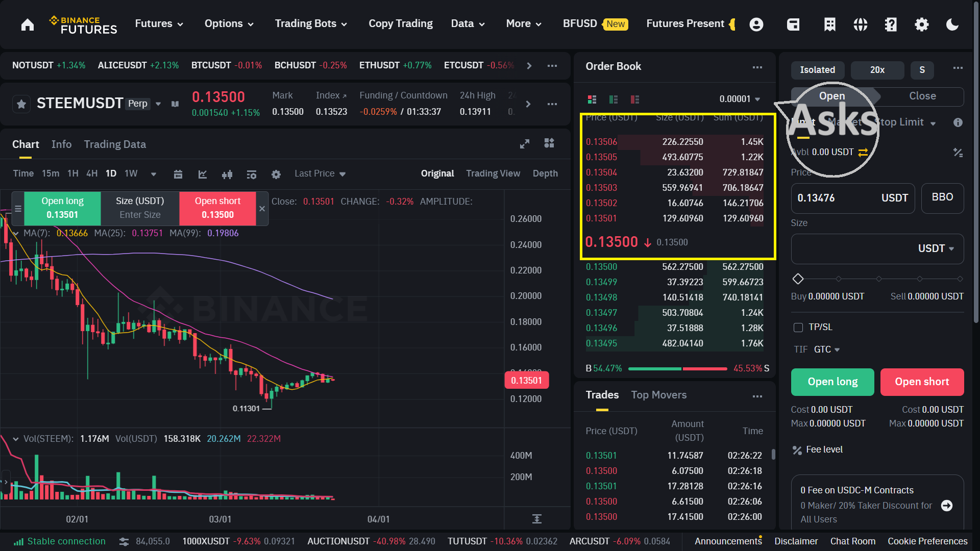This screenshot has width=980, height=551.
Task: Toggle the dark mode moon icon
Action: [952, 24]
